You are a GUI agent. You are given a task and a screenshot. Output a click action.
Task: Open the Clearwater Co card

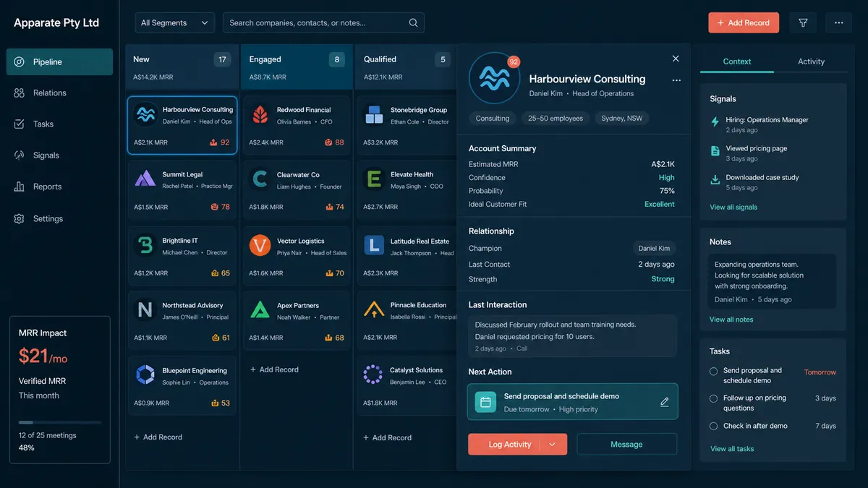[x=295, y=191]
